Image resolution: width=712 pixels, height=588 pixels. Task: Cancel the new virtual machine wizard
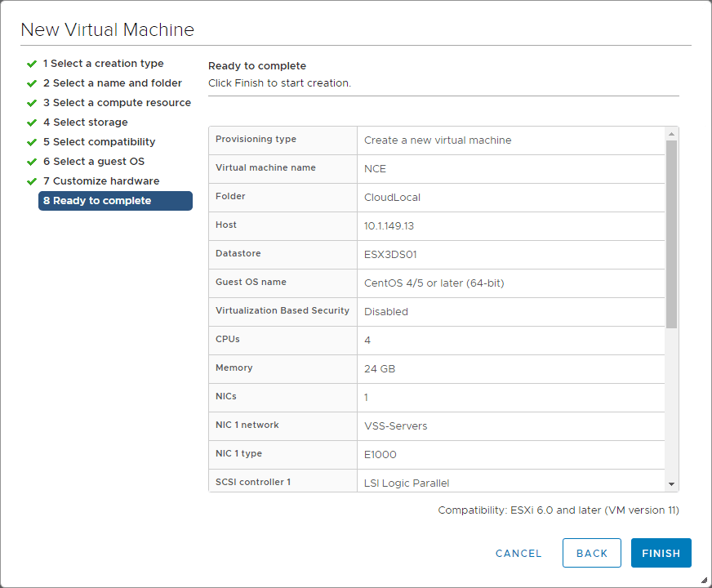518,553
